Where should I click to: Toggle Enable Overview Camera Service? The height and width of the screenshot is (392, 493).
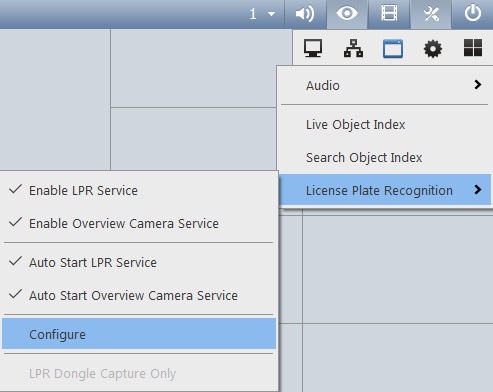point(139,223)
